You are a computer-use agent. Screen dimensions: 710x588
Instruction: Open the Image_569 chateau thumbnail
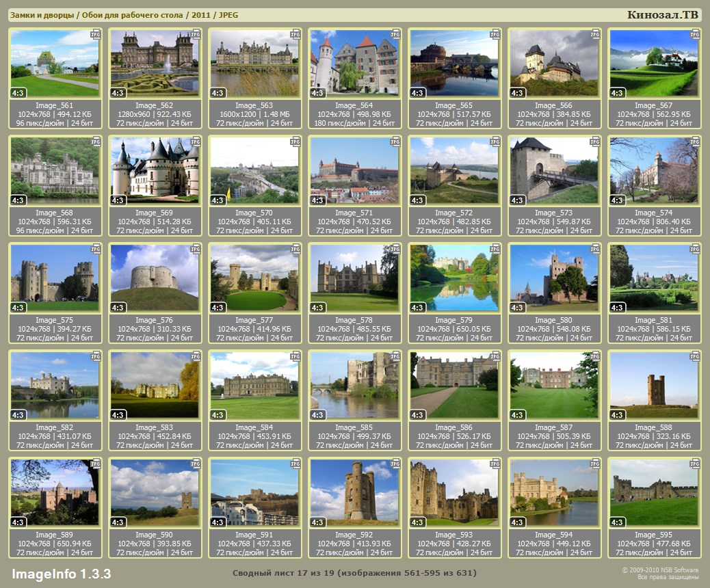(x=155, y=170)
